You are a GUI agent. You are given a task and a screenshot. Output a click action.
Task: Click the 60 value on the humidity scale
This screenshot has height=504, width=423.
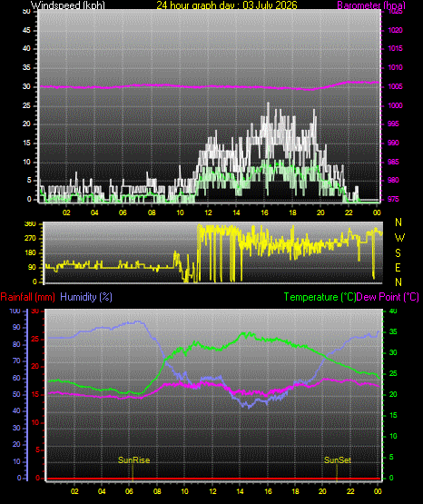(16, 378)
